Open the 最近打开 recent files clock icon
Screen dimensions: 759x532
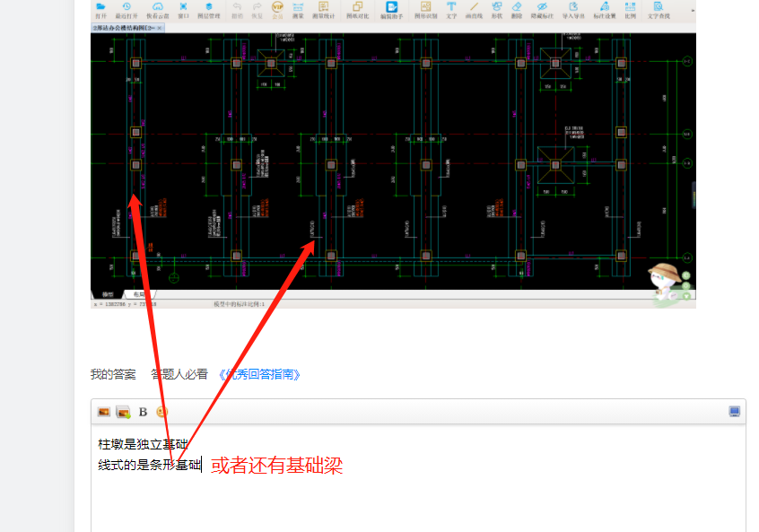[126, 10]
